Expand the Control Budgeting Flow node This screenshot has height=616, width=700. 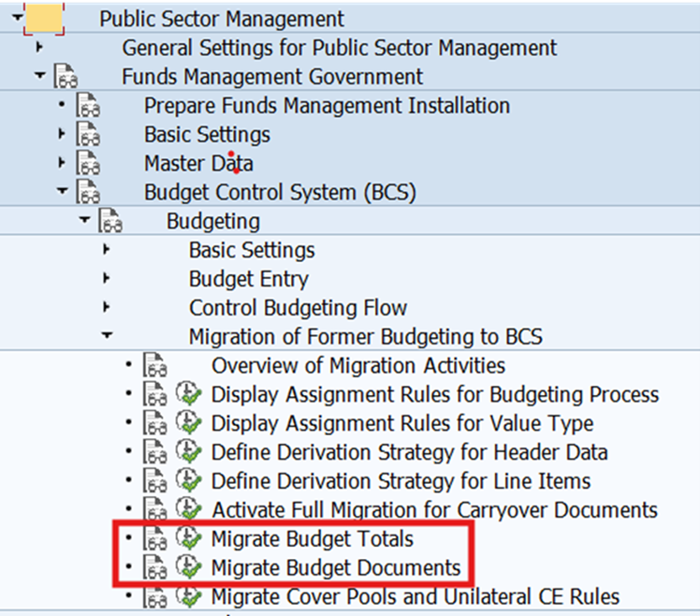pyautogui.click(x=107, y=307)
